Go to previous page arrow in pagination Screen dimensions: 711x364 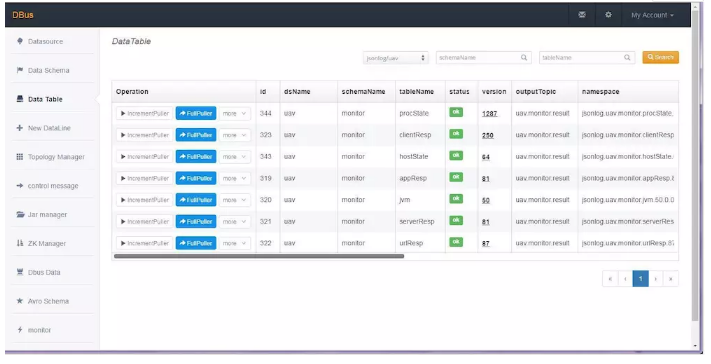click(x=625, y=279)
